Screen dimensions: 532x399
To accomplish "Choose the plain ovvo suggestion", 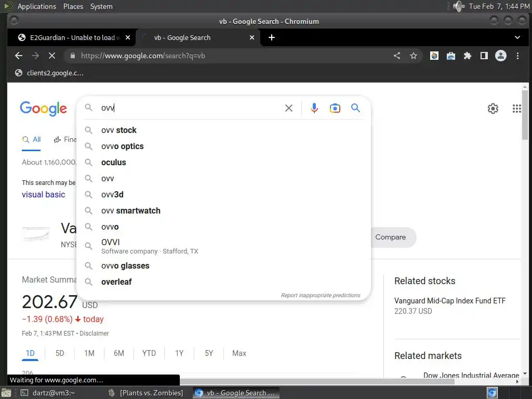I will (223, 227).
